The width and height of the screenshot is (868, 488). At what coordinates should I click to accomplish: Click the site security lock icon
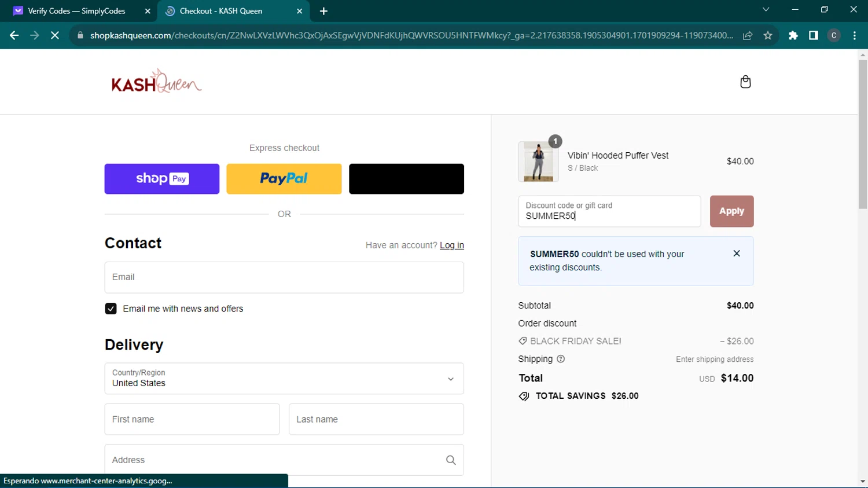pos(80,35)
